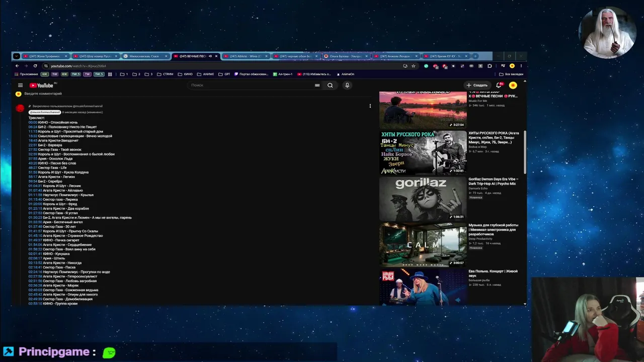Jump to timestamp 59:54 Би-2 - Серебро
This screenshot has width=644, height=362.
pyautogui.click(x=33, y=182)
